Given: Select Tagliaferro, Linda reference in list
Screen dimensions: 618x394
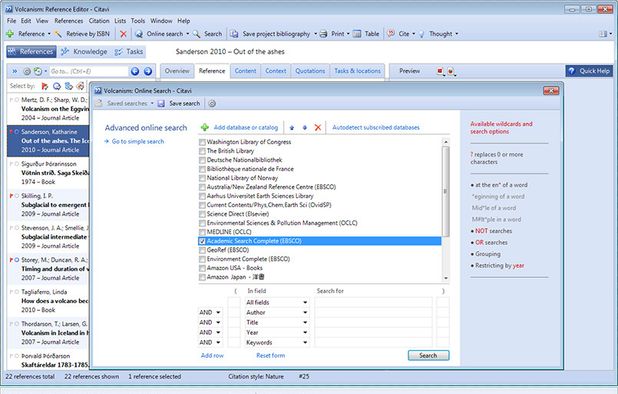Looking at the screenshot, I should click(48, 301).
